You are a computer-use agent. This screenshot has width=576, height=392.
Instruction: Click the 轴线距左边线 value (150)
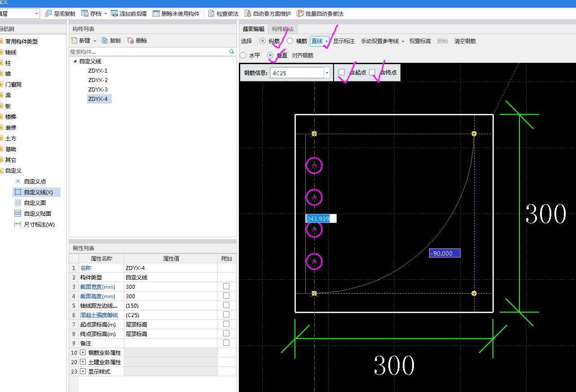(x=171, y=305)
